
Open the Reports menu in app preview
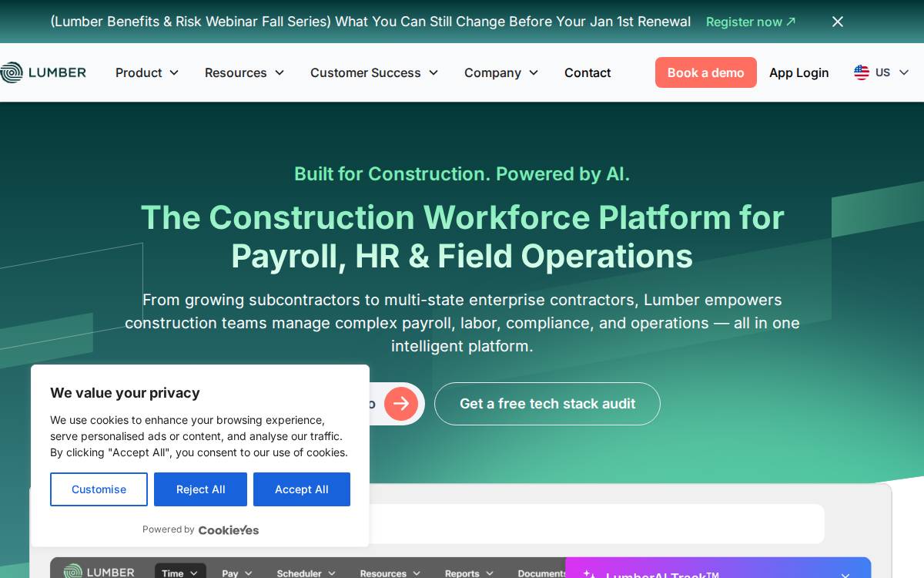tap(470, 573)
